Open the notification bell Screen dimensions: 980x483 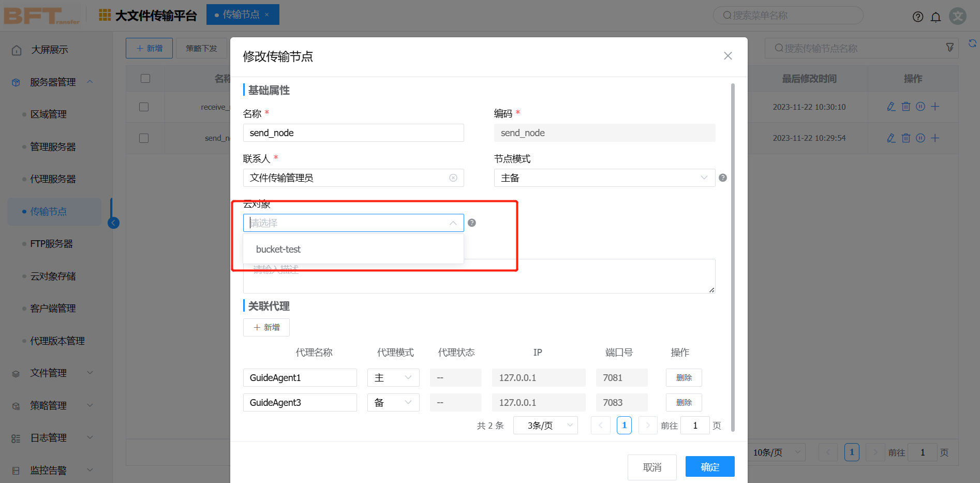coord(936,17)
